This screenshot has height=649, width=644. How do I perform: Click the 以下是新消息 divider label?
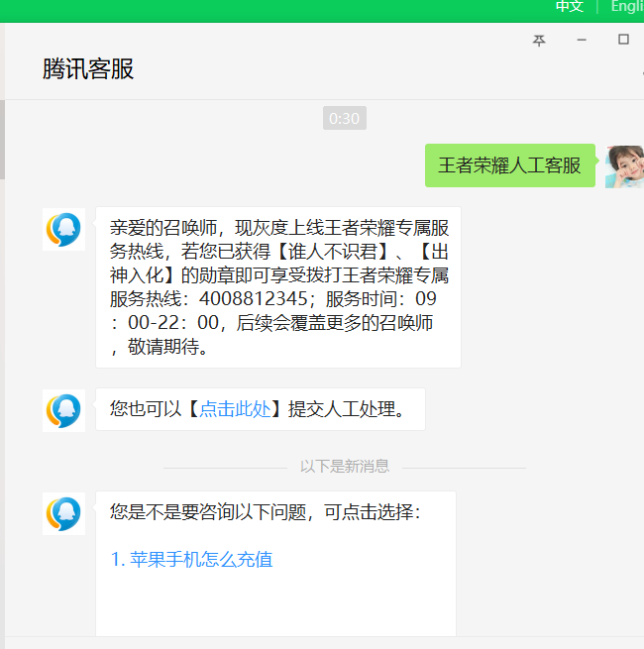[345, 467]
